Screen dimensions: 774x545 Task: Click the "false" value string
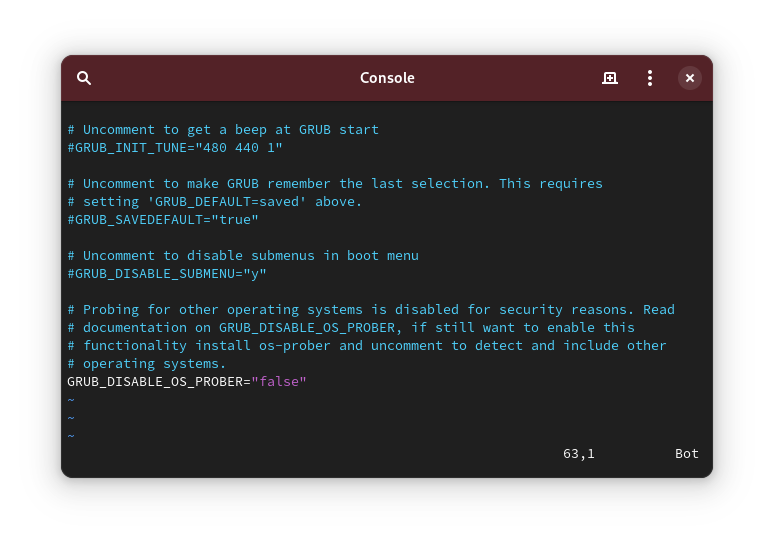tap(279, 382)
